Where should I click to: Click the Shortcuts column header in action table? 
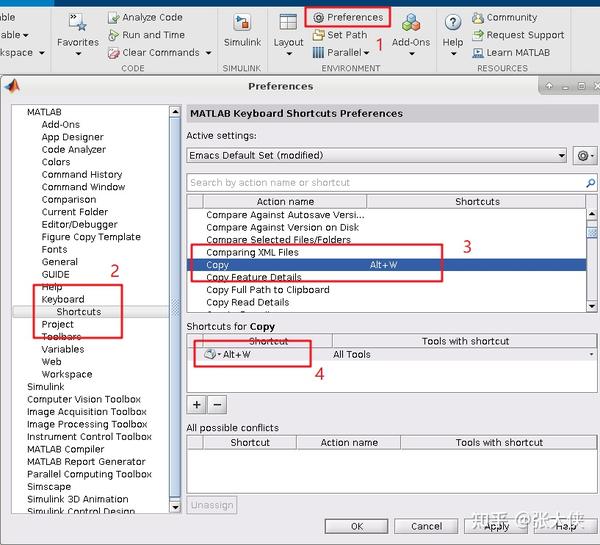(x=476, y=202)
